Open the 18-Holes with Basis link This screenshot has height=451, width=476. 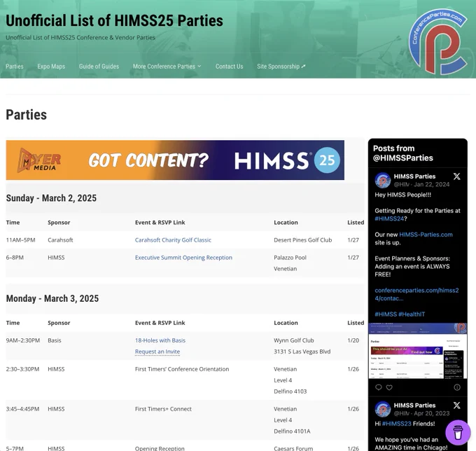click(x=160, y=340)
